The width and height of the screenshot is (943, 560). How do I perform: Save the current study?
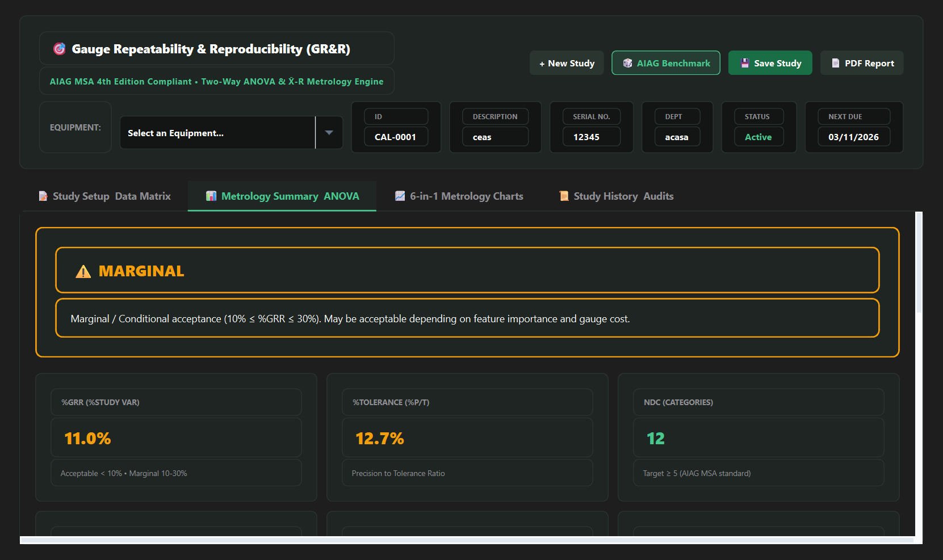pyautogui.click(x=770, y=63)
